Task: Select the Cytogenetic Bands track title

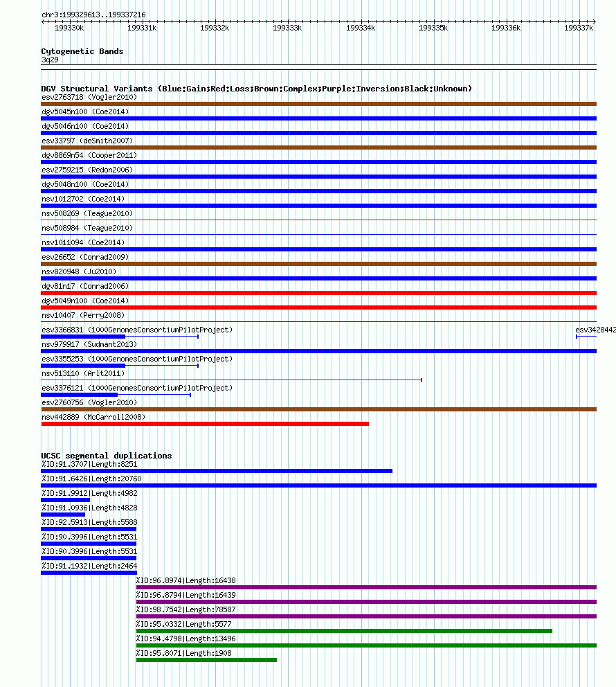Action: point(82,51)
